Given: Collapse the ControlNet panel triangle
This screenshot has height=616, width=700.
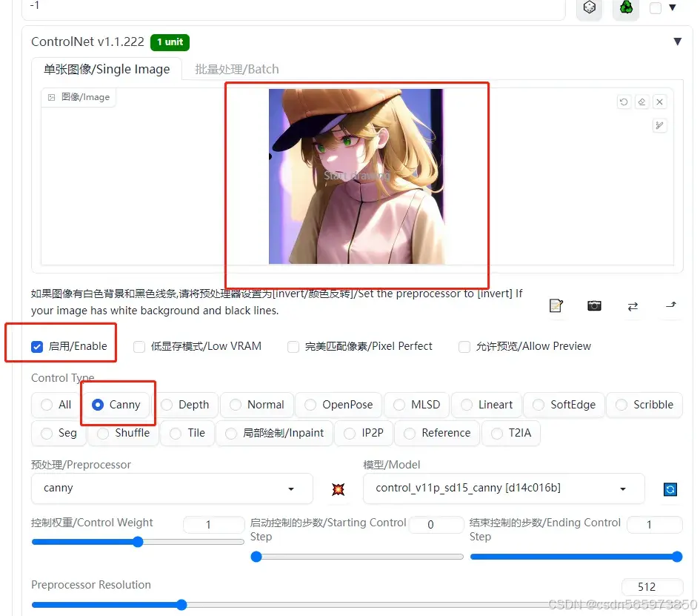Looking at the screenshot, I should point(678,42).
